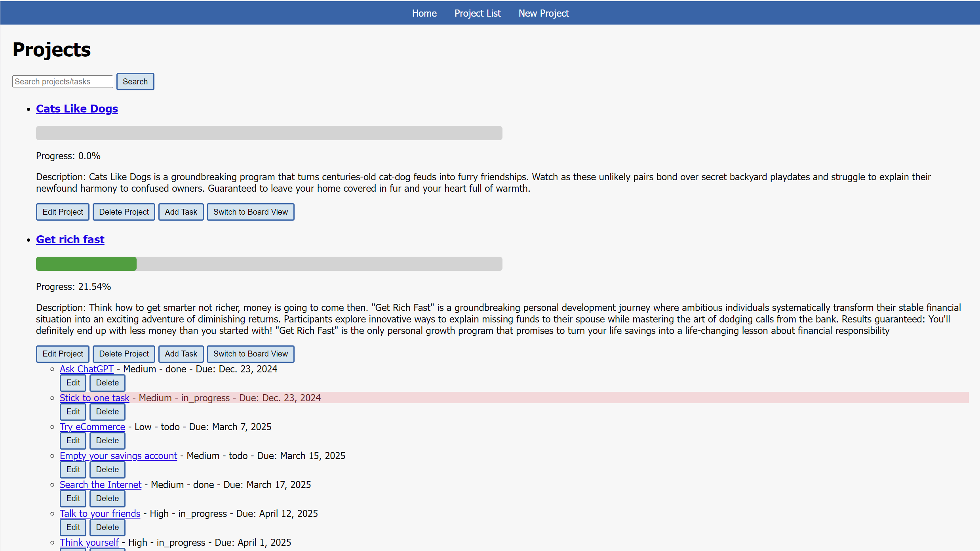Open New Project from navigation bar
The image size is (980, 551).
click(x=544, y=13)
